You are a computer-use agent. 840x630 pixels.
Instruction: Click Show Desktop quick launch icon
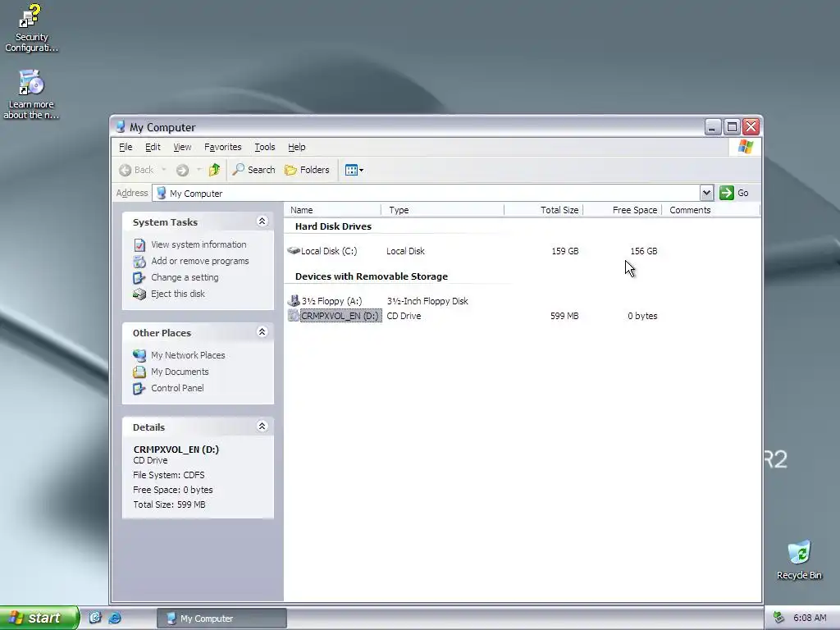tap(95, 618)
